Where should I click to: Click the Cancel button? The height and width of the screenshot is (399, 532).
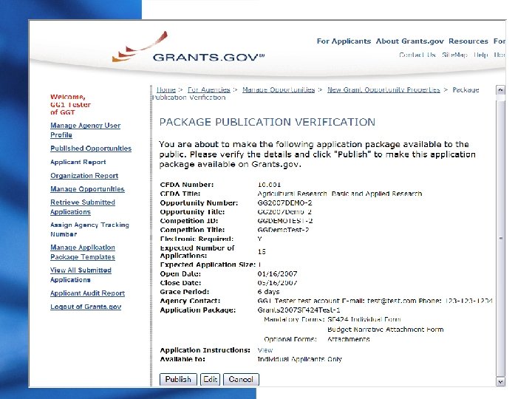pyautogui.click(x=241, y=379)
